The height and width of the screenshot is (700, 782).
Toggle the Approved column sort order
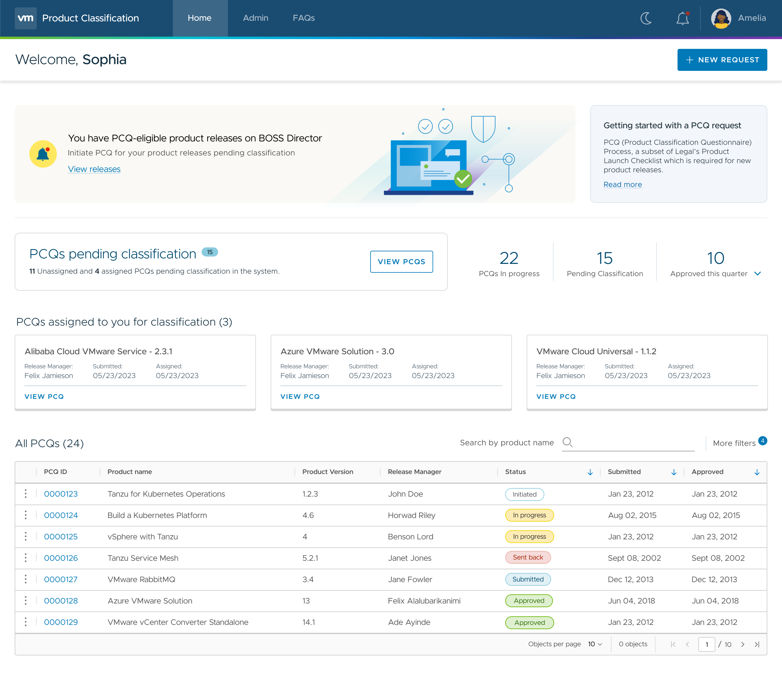[757, 472]
